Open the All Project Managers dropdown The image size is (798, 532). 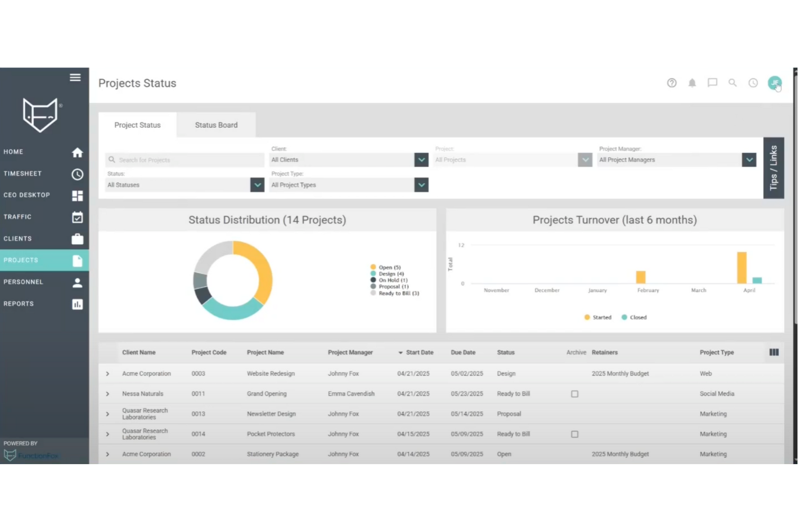[x=749, y=160]
